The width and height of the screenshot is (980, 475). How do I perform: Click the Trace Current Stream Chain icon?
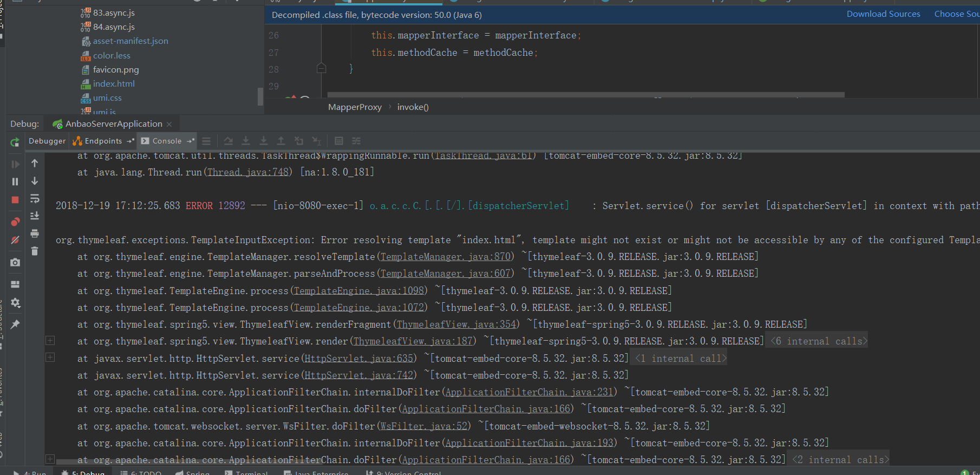356,141
